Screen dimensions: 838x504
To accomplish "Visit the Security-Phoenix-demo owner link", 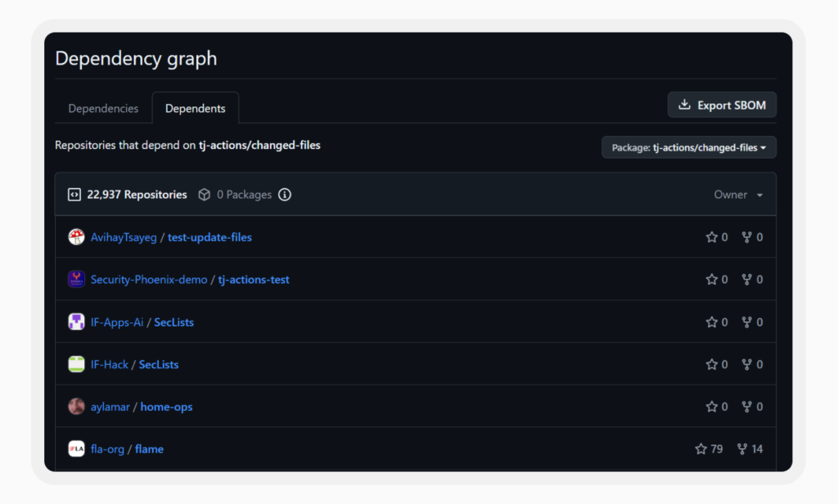I will click(148, 279).
